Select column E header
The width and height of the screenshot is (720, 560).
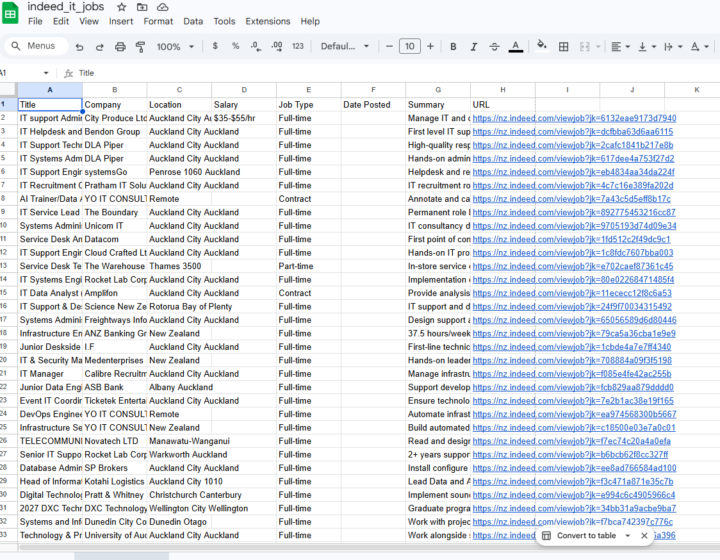click(x=309, y=90)
